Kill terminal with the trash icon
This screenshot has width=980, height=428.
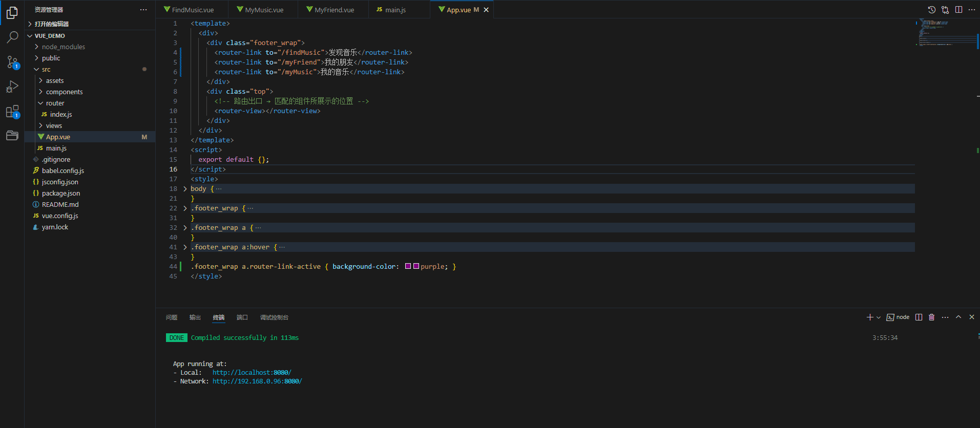pos(932,317)
